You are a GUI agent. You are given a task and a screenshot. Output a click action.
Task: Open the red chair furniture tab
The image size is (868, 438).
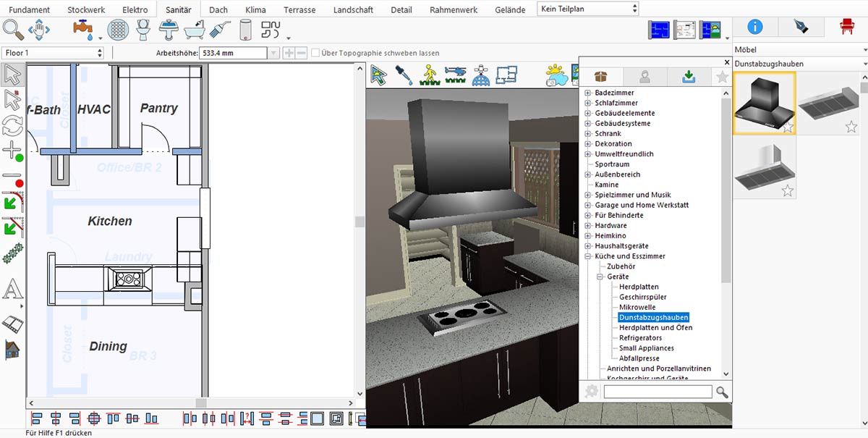846,28
